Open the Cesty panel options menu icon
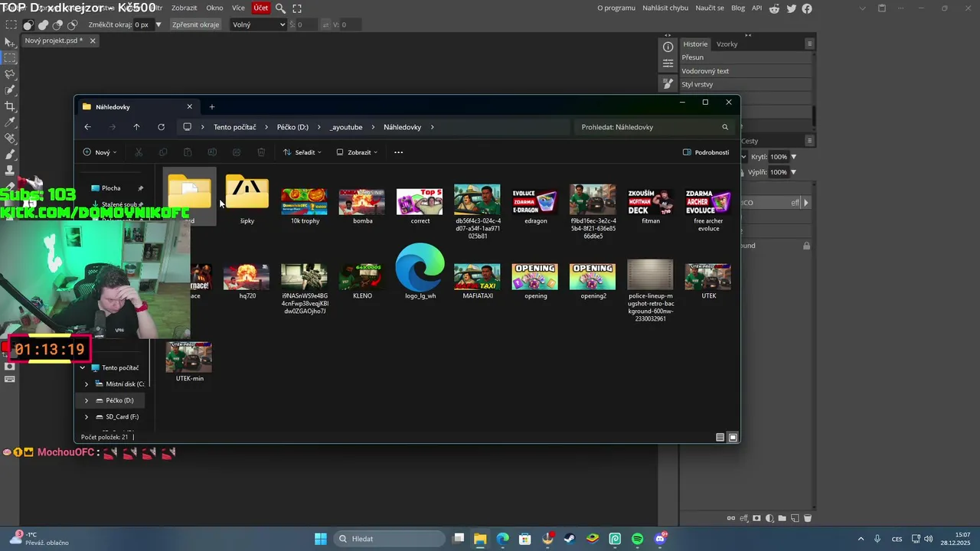980x551 pixels. pyautogui.click(x=809, y=141)
